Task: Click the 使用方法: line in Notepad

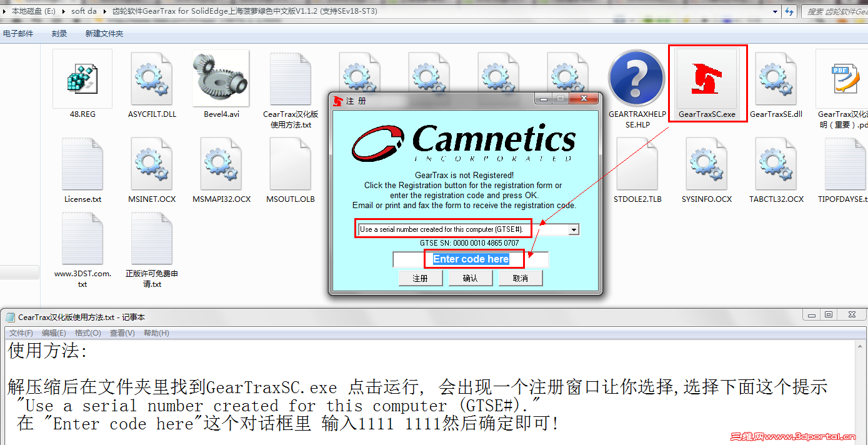Action: point(48,351)
